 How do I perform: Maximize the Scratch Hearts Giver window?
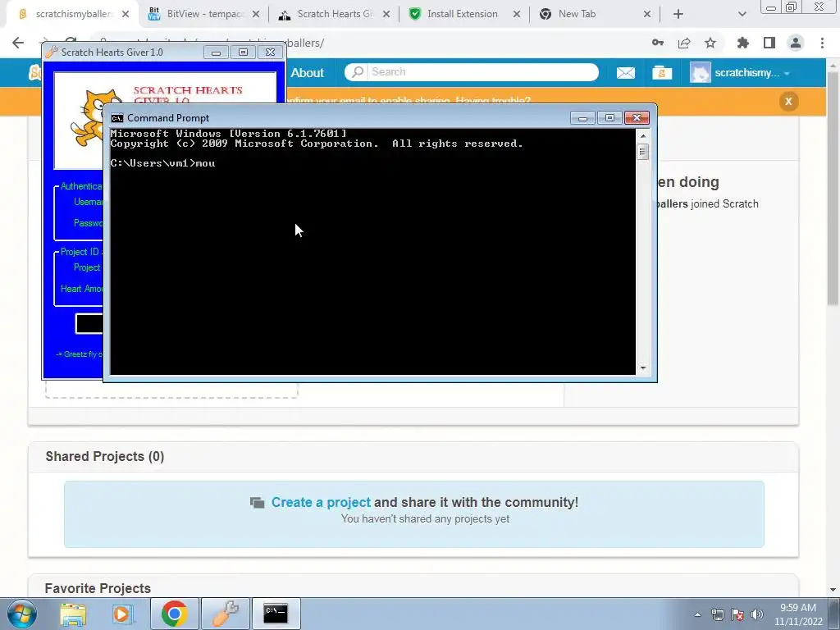pyautogui.click(x=243, y=52)
